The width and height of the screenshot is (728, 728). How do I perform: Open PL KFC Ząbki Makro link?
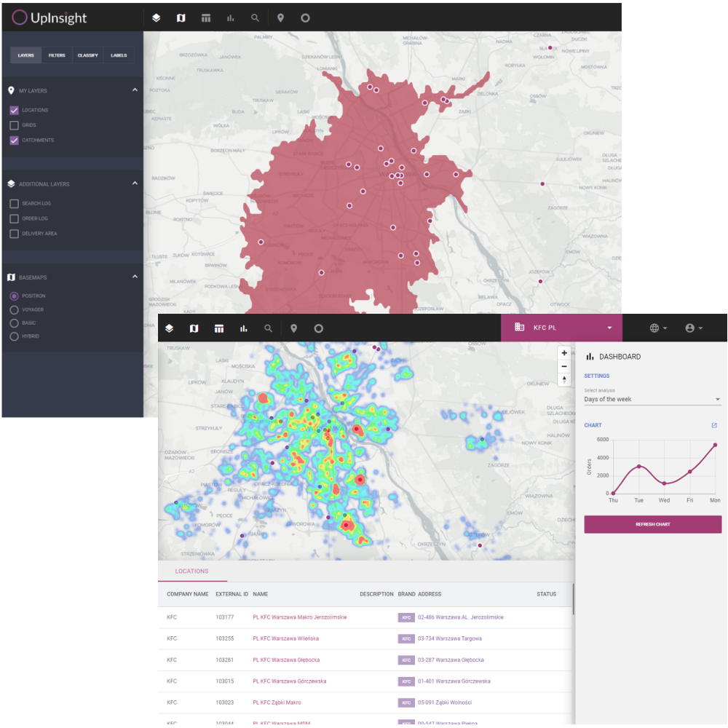[277, 703]
